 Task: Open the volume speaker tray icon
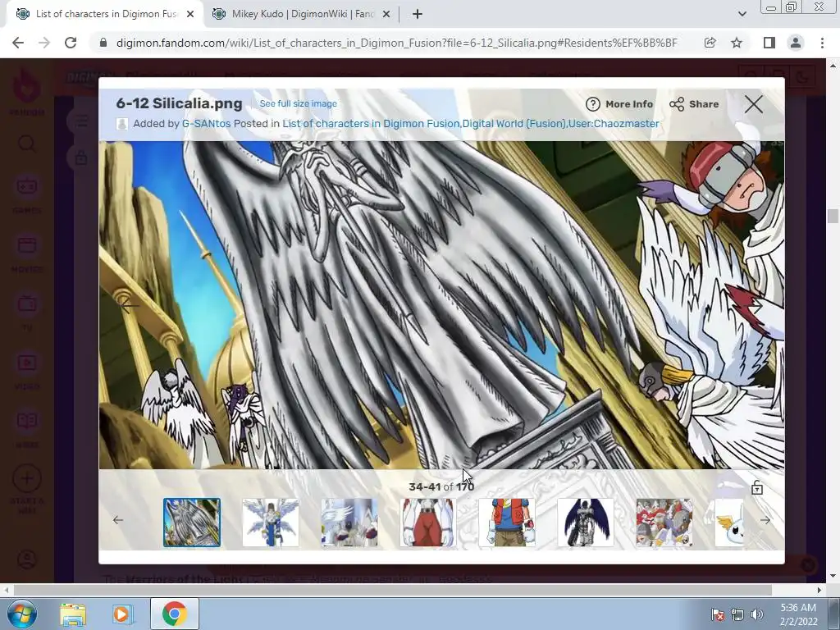(757, 614)
